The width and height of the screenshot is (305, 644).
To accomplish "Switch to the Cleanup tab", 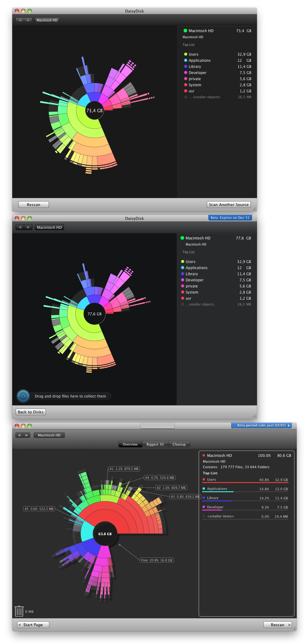I will [179, 444].
